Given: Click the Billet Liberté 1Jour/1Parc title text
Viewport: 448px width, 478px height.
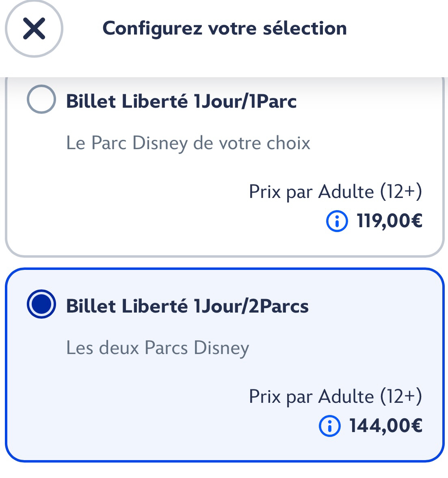Looking at the screenshot, I should 181,101.
